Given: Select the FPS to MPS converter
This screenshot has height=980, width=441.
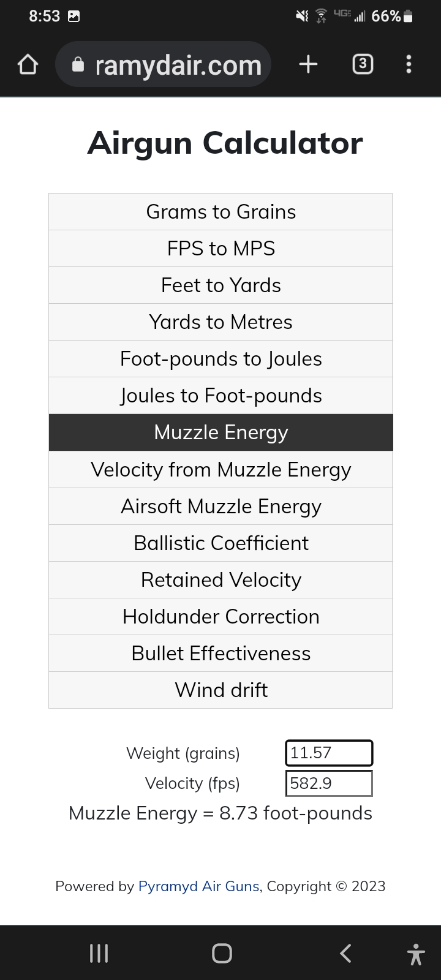Looking at the screenshot, I should point(221,249).
